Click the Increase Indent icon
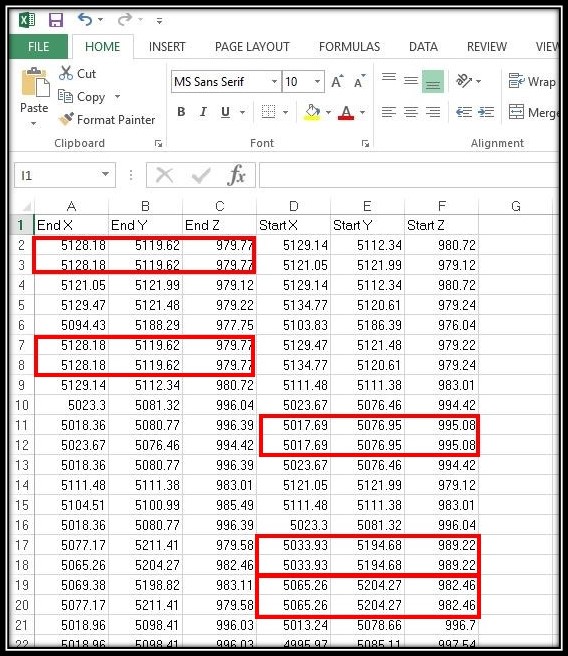 click(486, 112)
